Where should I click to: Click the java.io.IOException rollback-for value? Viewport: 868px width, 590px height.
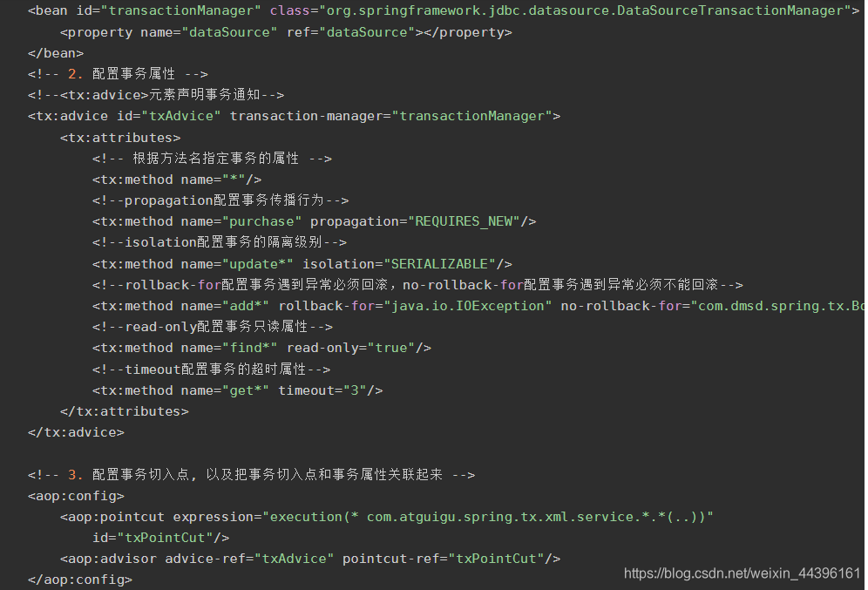point(468,306)
